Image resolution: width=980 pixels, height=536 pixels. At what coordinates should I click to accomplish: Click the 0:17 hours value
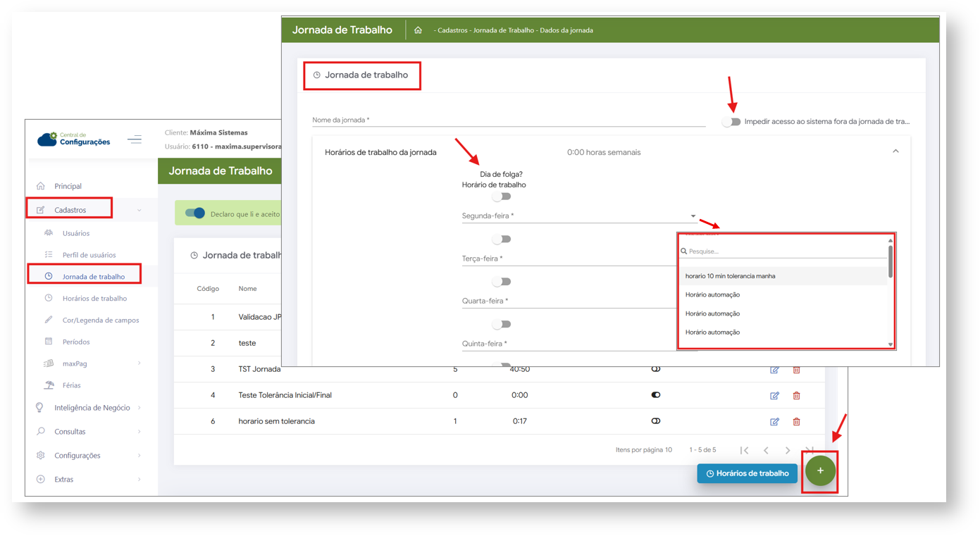point(520,421)
